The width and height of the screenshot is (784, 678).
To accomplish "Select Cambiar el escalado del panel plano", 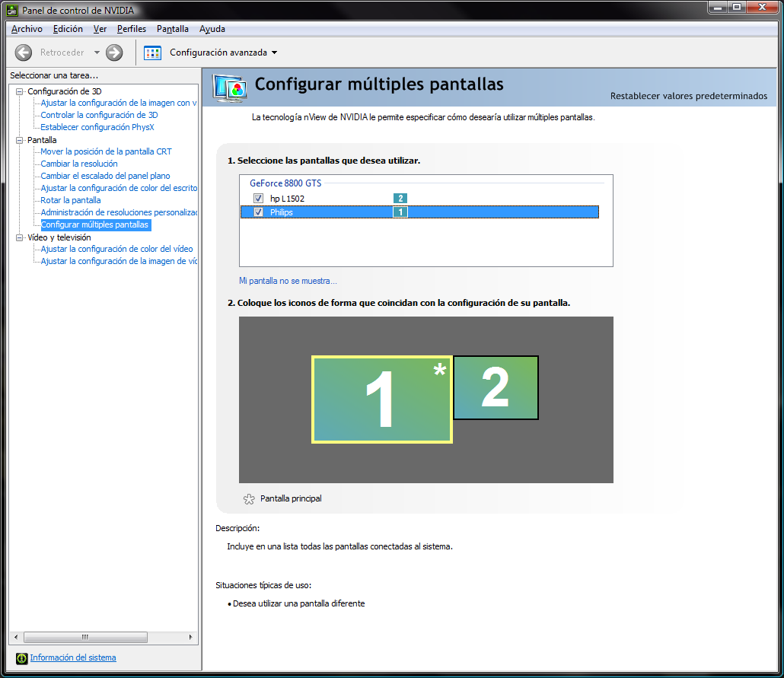I will pos(106,176).
